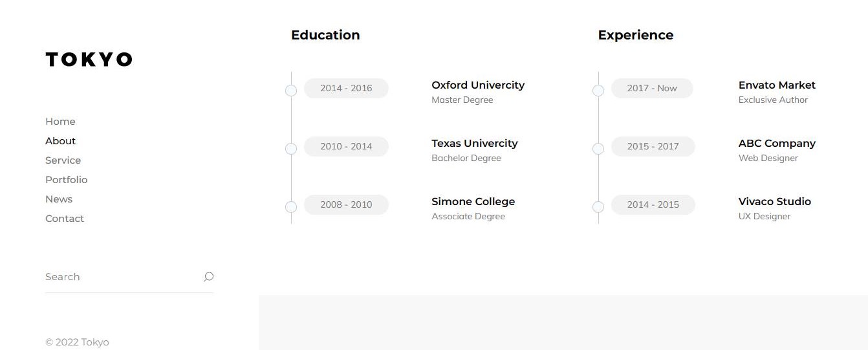Screen dimensions: 868x350
Task: Select the 2010 - 2014 timeline circle marker
Action: click(291, 149)
